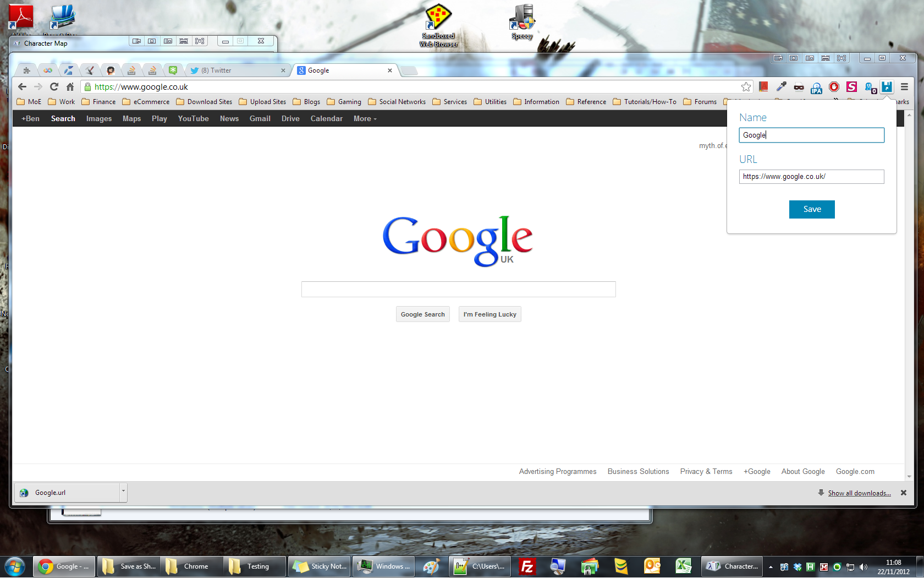Image resolution: width=924 pixels, height=578 pixels.
Task: Open the AdBlock stop-hand extension
Action: pyautogui.click(x=834, y=86)
